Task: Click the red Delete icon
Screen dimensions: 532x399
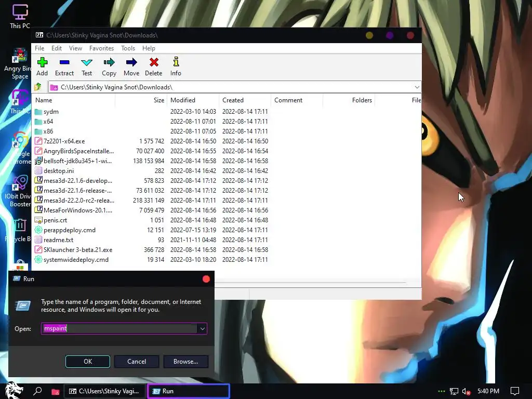Action: pos(154,62)
